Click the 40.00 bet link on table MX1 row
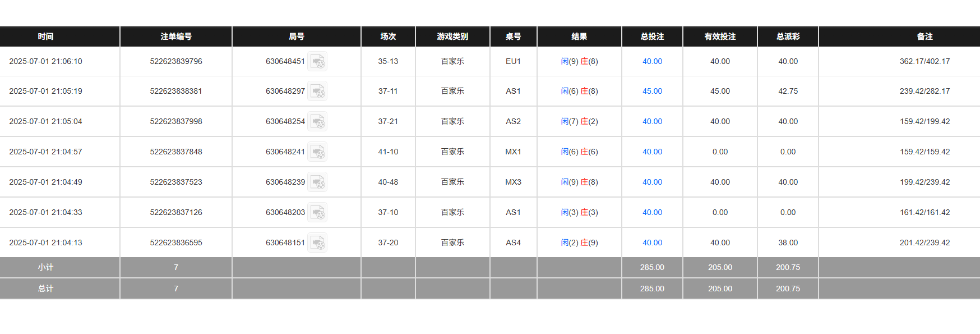 pyautogui.click(x=651, y=152)
